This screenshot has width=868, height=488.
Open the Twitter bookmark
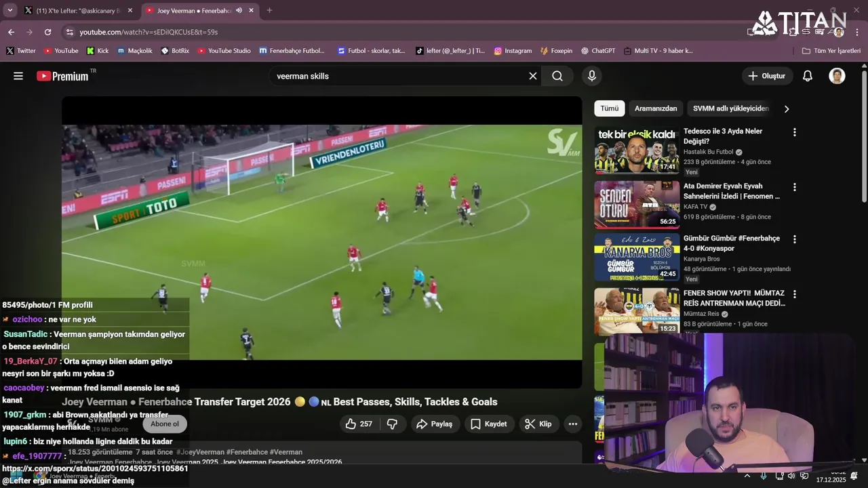21,51
